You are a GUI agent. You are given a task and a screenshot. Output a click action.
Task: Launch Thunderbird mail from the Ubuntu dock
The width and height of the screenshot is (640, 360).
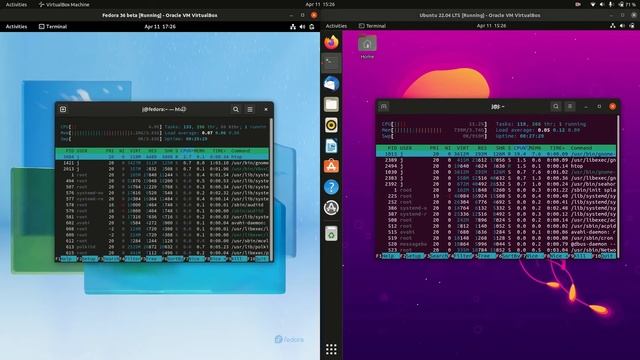click(x=331, y=84)
